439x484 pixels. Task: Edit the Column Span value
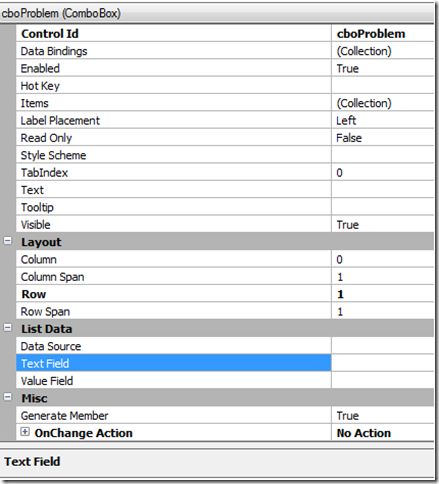click(383, 276)
